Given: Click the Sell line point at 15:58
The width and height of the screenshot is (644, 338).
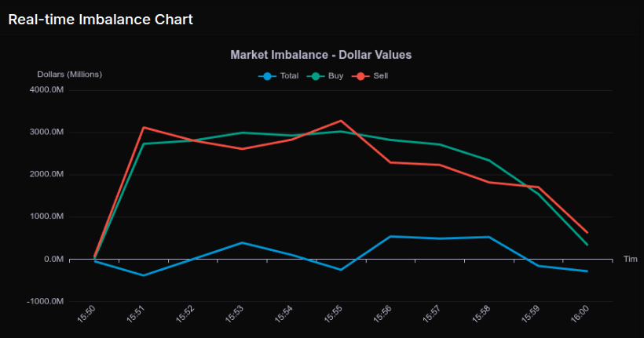Looking at the screenshot, I should (x=489, y=182).
